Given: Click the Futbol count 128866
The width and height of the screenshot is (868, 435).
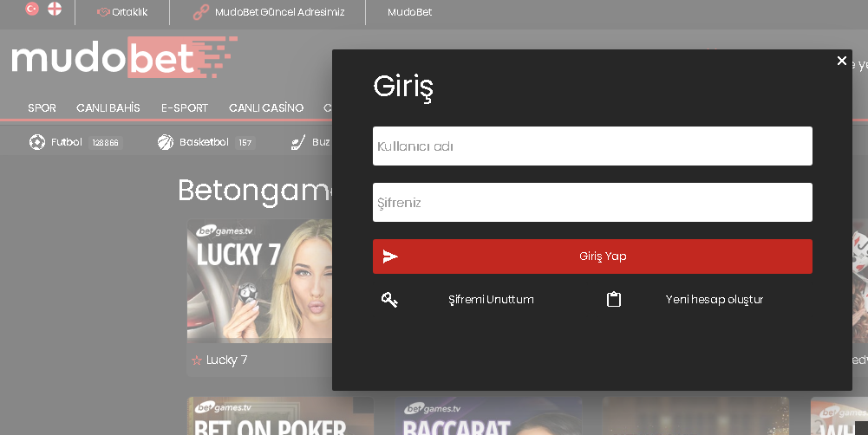Looking at the screenshot, I should point(105,143).
